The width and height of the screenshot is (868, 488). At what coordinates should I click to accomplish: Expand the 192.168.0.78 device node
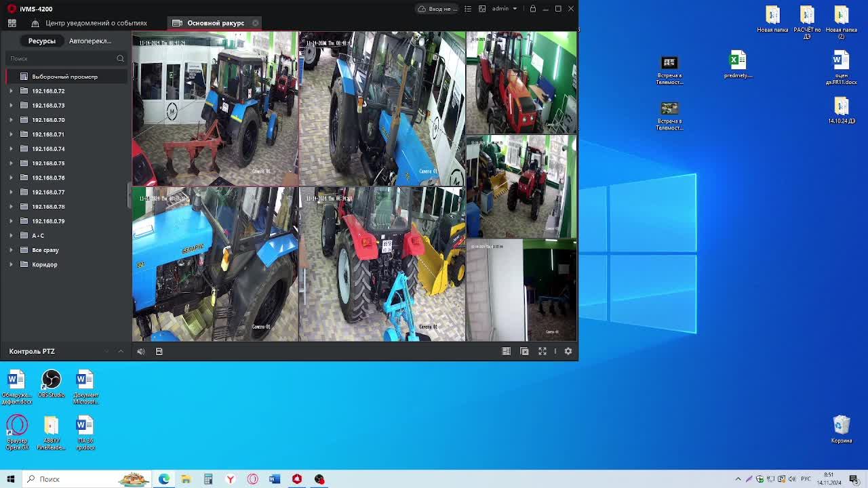[x=11, y=207]
